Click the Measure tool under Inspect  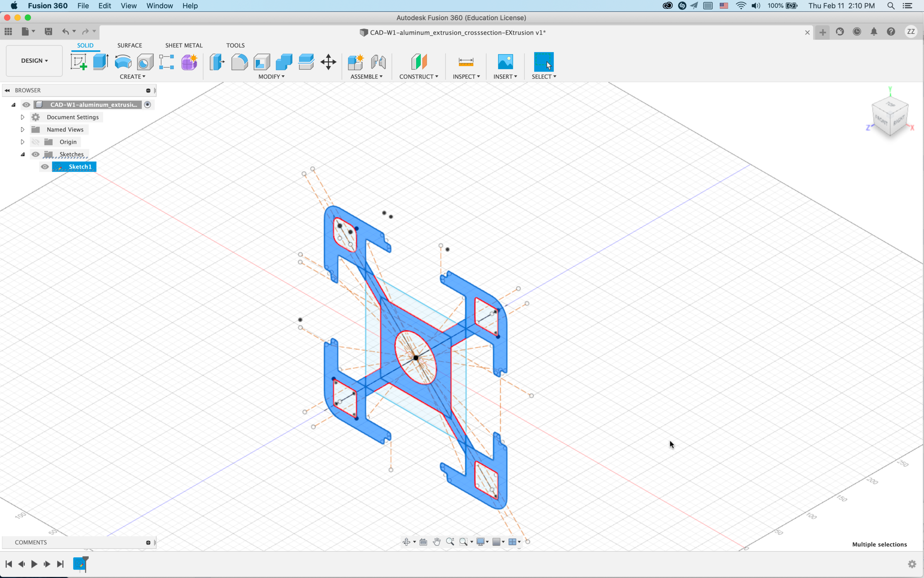pyautogui.click(x=466, y=61)
